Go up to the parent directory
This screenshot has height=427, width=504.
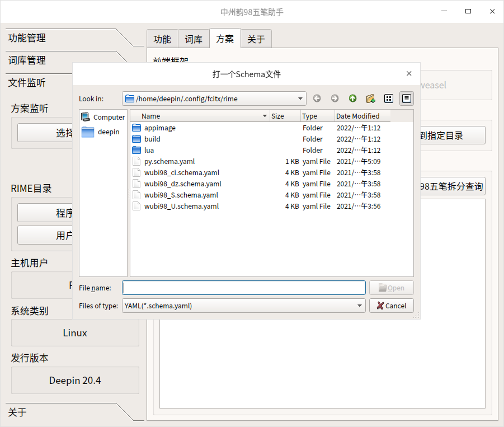[352, 98]
